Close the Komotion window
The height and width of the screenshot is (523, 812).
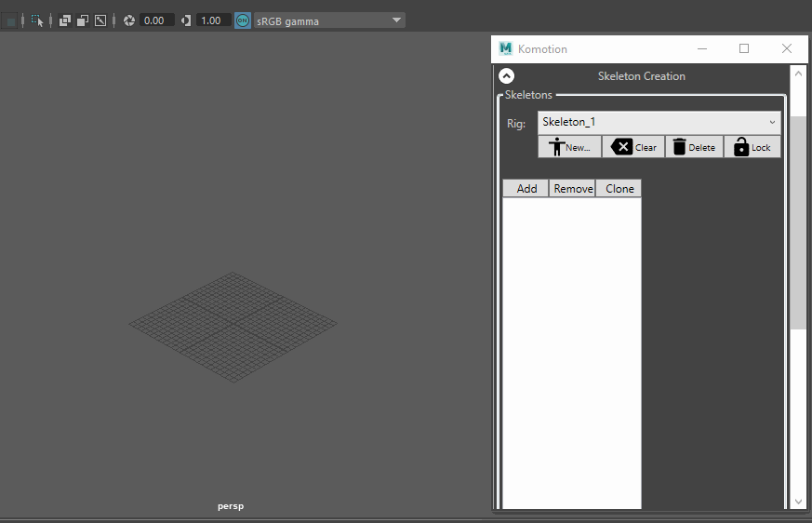coord(787,48)
